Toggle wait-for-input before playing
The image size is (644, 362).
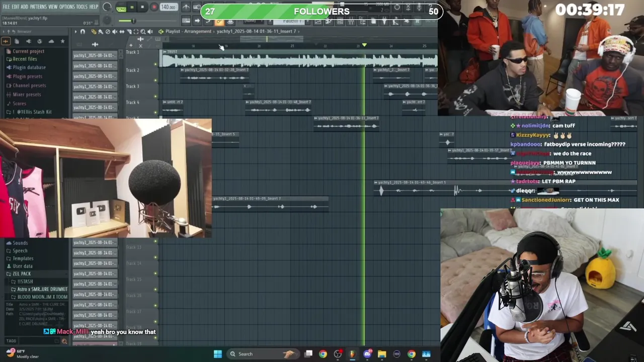(x=197, y=7)
